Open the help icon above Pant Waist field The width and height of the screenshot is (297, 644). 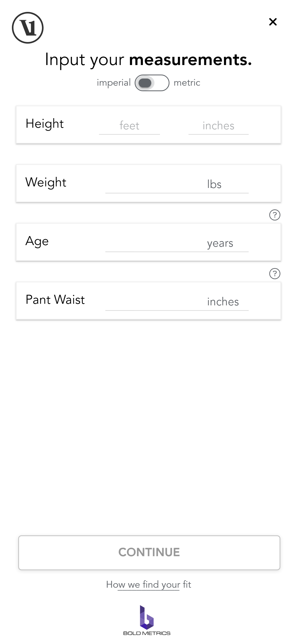275,274
